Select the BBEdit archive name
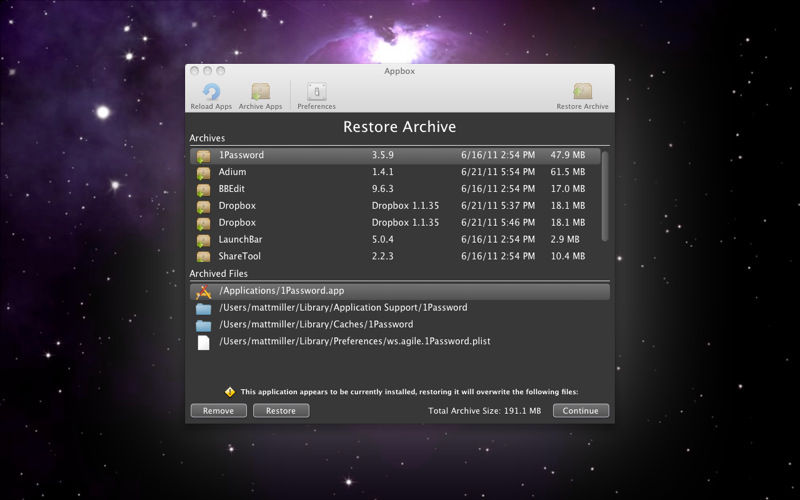The image size is (800, 500). click(x=232, y=188)
